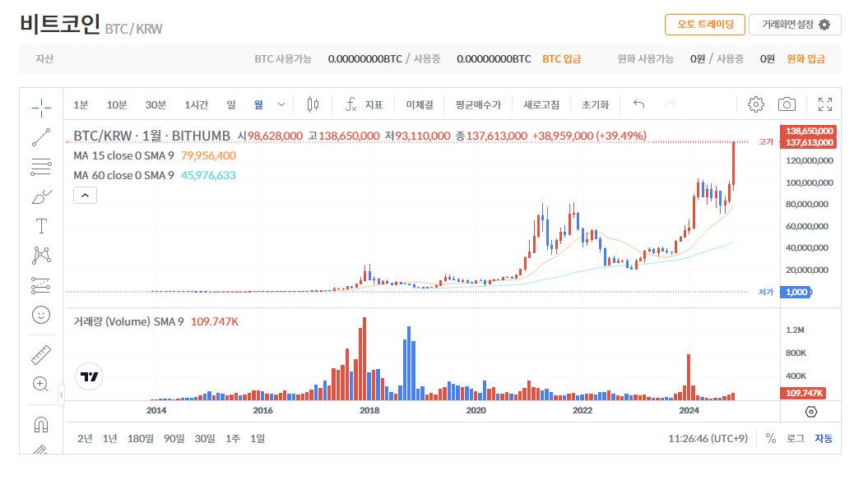Viewport: 868px width, 480px height.
Task: Enter fullscreen chart mode
Action: tap(825, 104)
